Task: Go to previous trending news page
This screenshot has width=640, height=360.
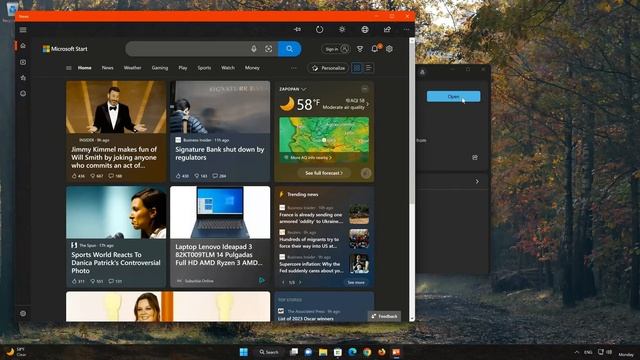Action: pos(283,282)
